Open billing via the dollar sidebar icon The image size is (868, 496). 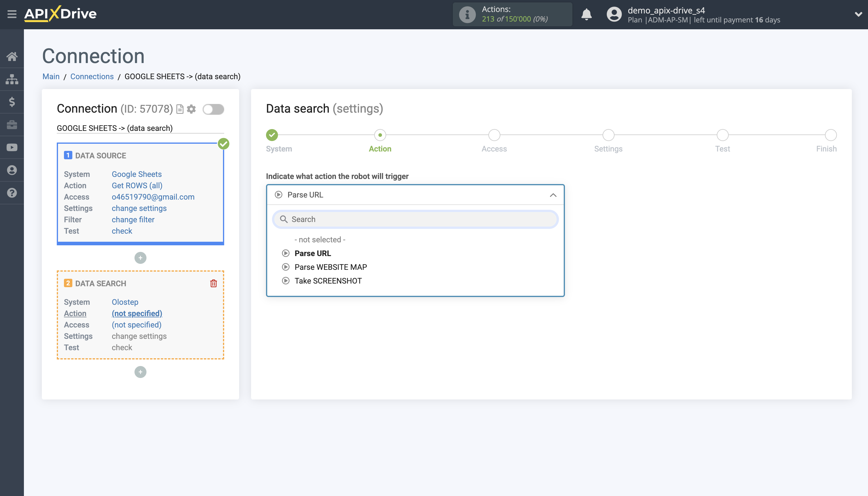coord(12,102)
